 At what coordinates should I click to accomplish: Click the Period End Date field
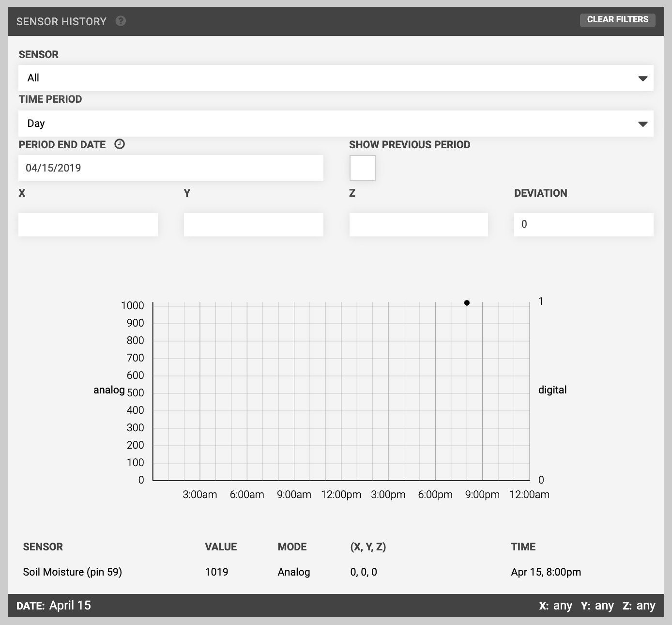pos(170,168)
